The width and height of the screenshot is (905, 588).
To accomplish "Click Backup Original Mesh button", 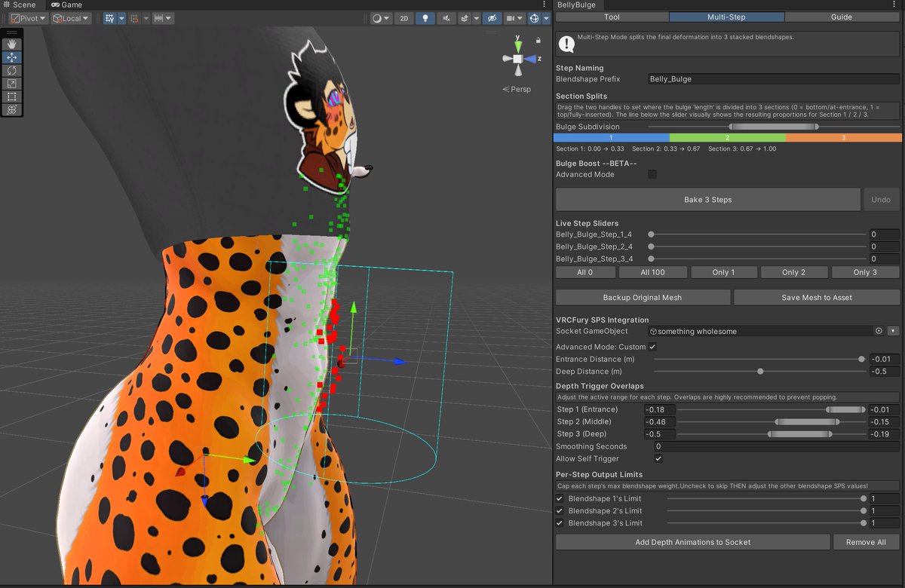I will pyautogui.click(x=643, y=297).
